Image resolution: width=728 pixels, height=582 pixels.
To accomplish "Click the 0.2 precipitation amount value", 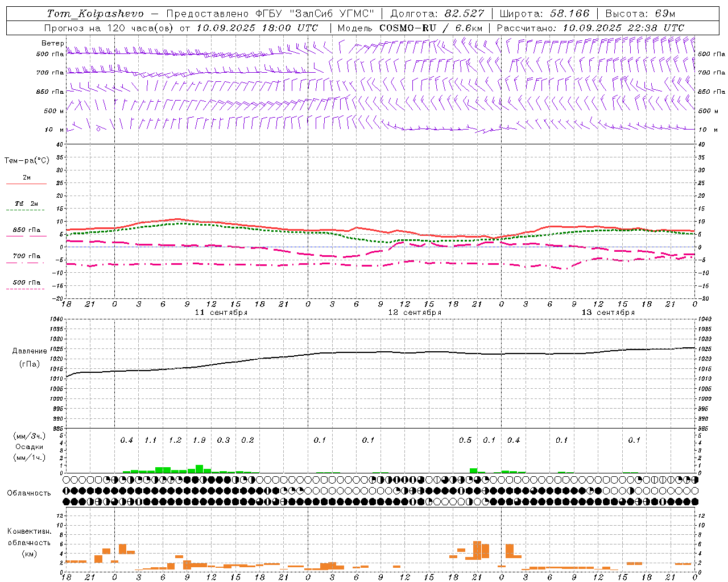I will [247, 440].
